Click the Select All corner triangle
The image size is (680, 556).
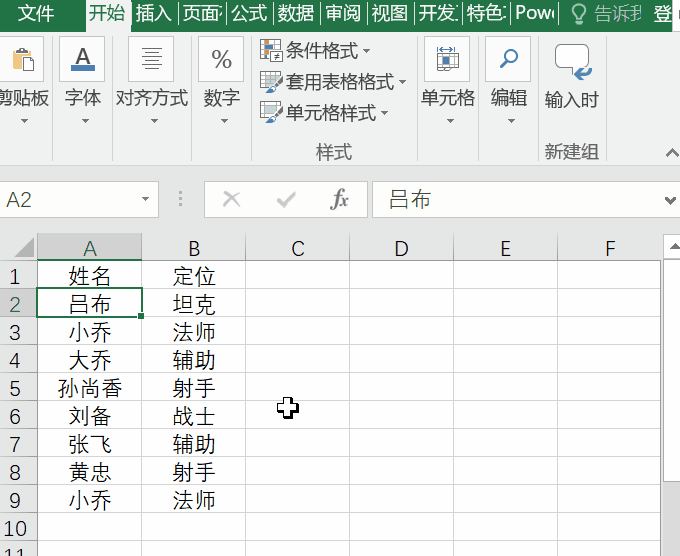click(x=24, y=248)
